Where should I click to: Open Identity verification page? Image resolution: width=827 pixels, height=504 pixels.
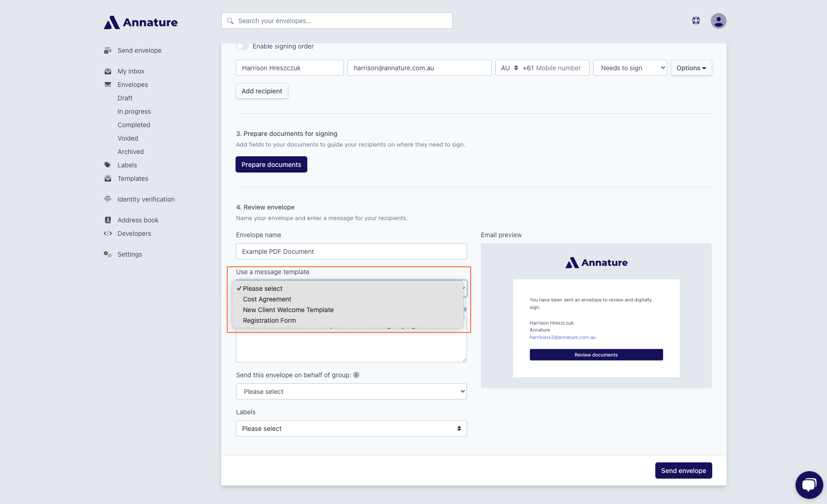pyautogui.click(x=146, y=199)
